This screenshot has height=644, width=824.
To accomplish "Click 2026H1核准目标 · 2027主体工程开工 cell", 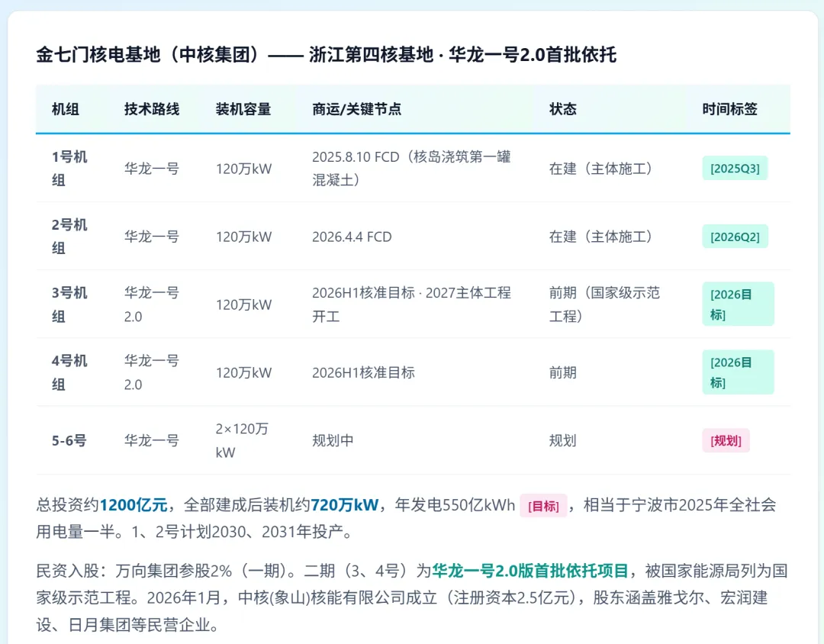I will tap(411, 304).
